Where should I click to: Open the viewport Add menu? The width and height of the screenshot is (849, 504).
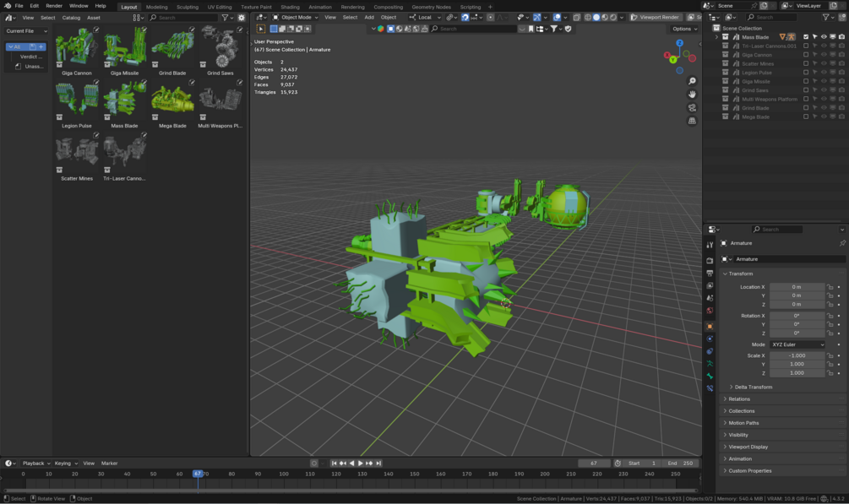coord(369,18)
